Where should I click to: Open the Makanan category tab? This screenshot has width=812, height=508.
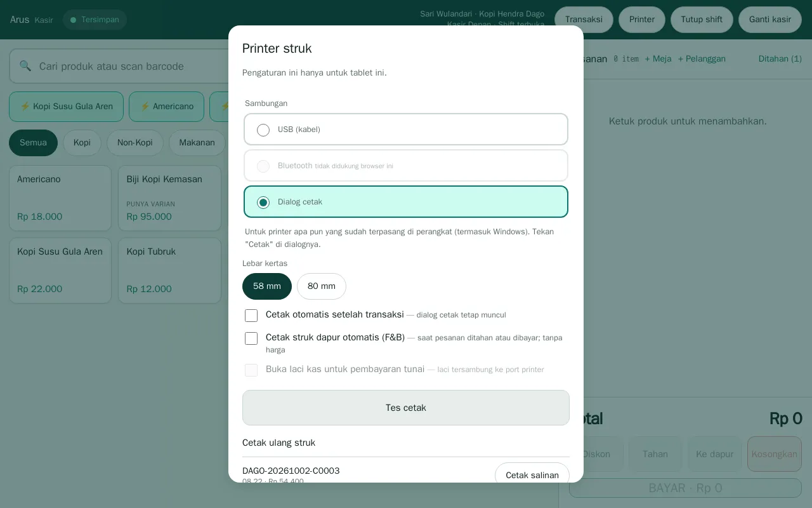[197, 143]
